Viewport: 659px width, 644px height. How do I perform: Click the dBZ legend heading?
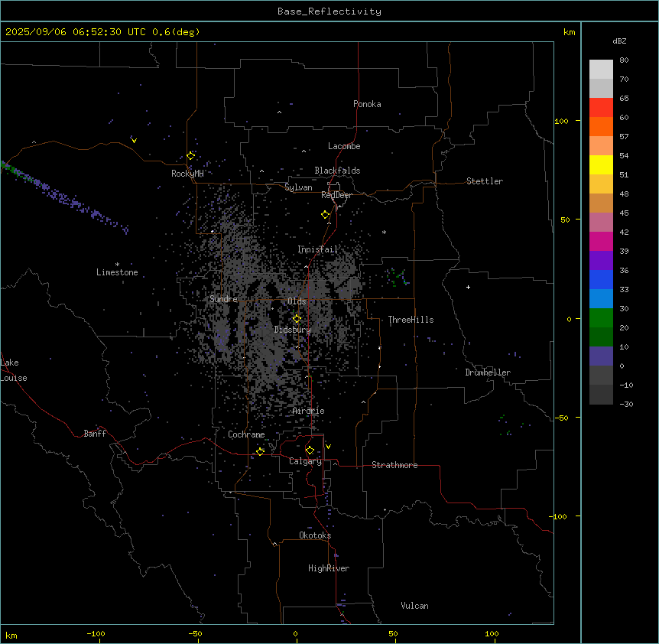tap(619, 41)
